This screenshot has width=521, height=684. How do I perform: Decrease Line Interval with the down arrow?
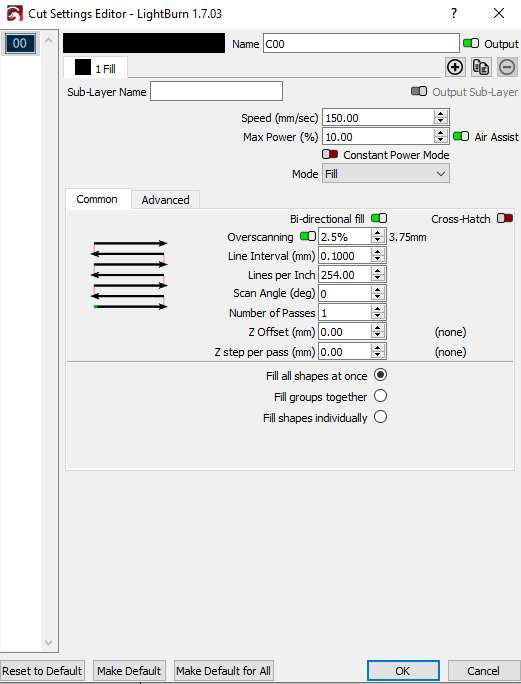click(x=377, y=260)
